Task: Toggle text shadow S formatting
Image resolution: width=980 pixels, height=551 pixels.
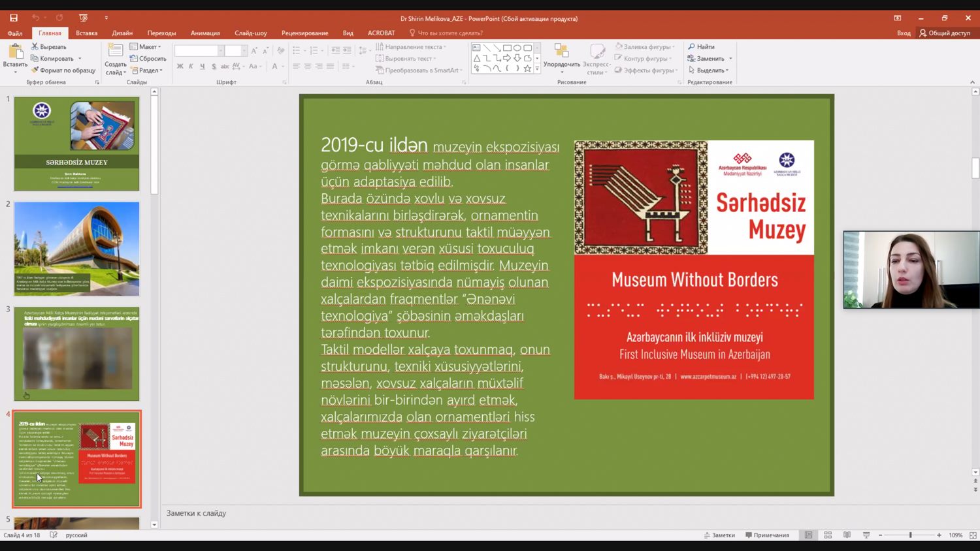Action: pyautogui.click(x=214, y=67)
